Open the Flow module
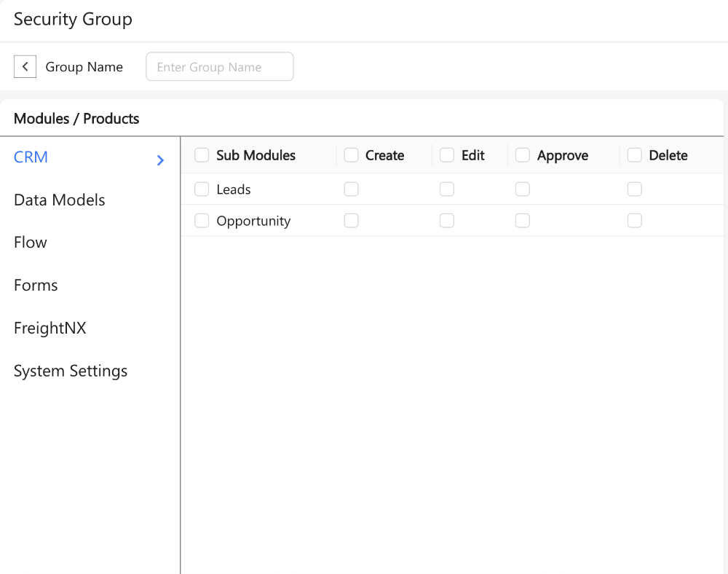The height and width of the screenshot is (574, 728). (x=31, y=243)
